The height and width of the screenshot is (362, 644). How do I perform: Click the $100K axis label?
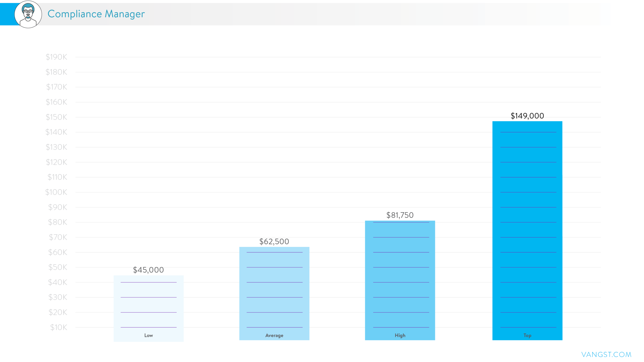click(56, 192)
